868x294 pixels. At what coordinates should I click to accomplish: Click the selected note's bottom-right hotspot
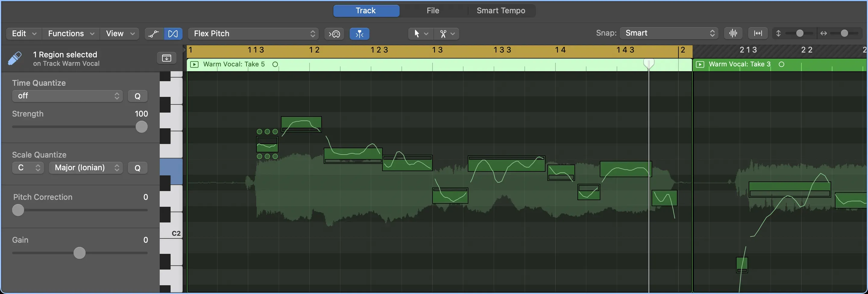(x=275, y=156)
